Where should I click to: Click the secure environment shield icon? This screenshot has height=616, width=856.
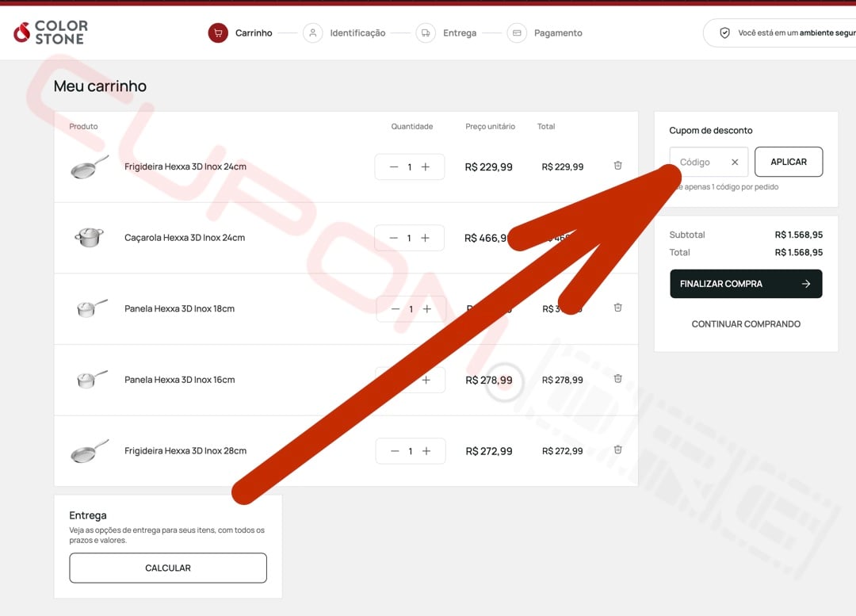coord(724,33)
